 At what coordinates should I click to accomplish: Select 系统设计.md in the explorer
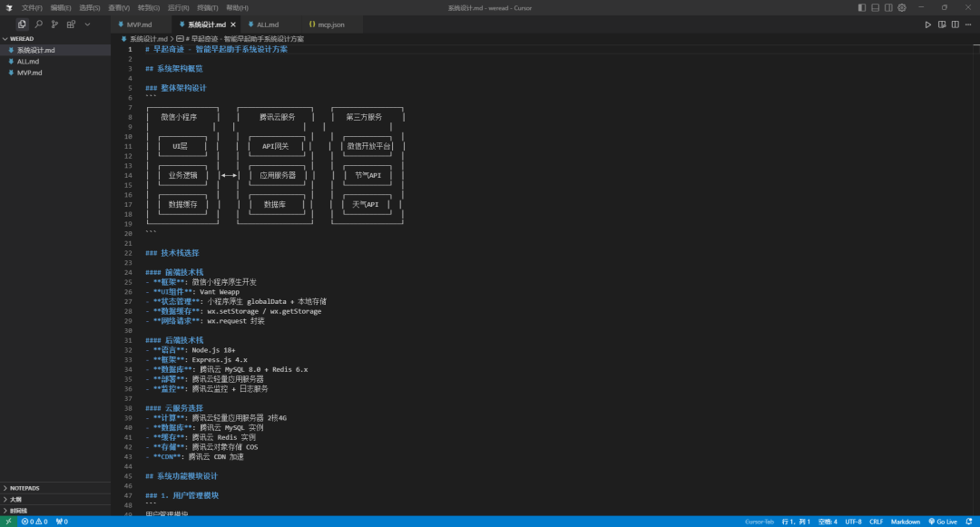[55, 50]
